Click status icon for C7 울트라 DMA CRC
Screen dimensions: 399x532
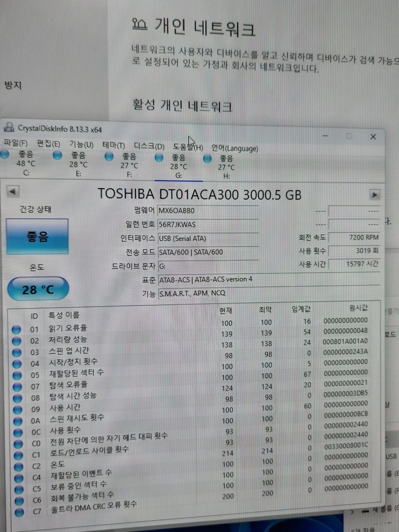point(19,512)
